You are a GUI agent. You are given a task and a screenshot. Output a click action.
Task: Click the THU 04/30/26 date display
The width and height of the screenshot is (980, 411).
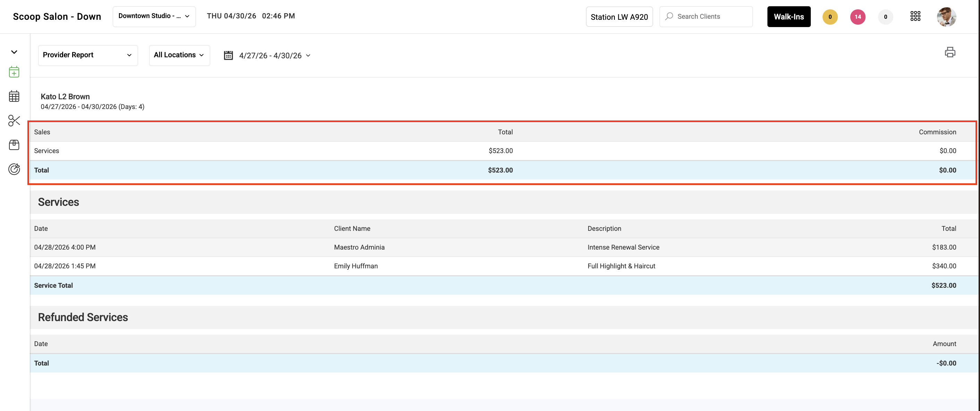(231, 16)
